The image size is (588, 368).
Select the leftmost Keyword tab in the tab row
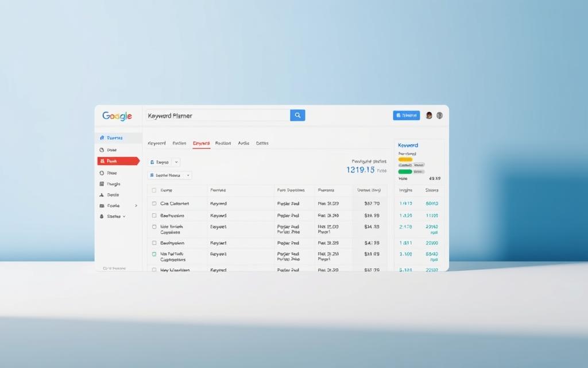tap(157, 143)
